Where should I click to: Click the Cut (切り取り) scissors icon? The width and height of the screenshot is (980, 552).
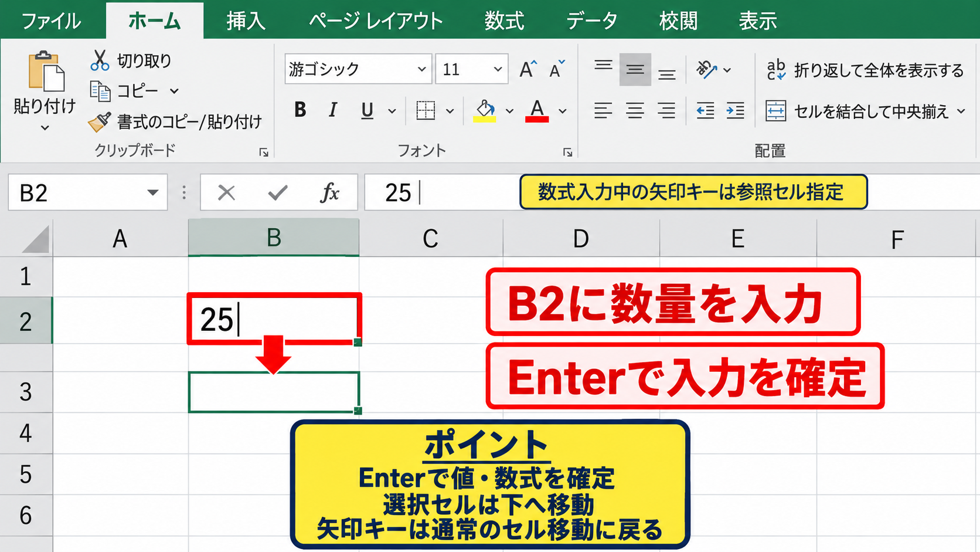click(x=100, y=60)
